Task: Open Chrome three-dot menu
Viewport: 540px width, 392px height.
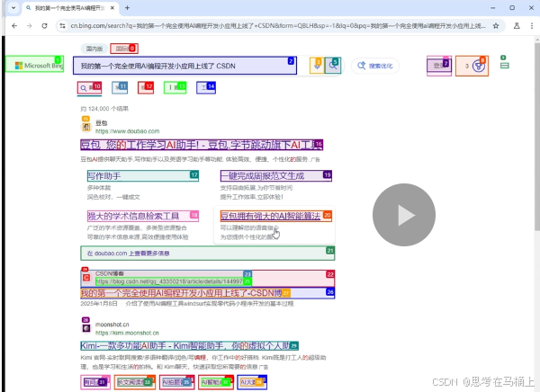Action: tap(532, 26)
